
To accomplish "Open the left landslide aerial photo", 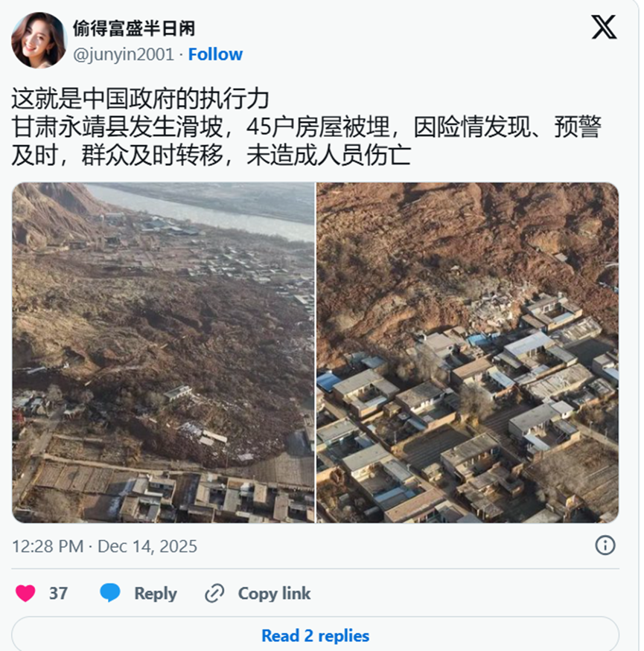I will coord(163,353).
